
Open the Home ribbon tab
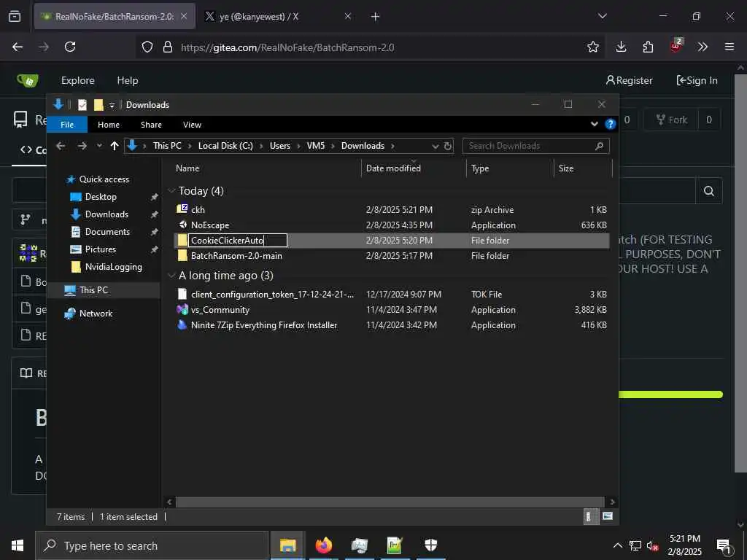click(109, 124)
